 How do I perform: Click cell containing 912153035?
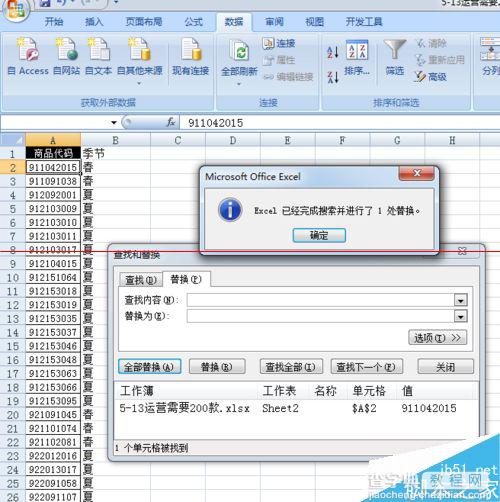(53, 319)
